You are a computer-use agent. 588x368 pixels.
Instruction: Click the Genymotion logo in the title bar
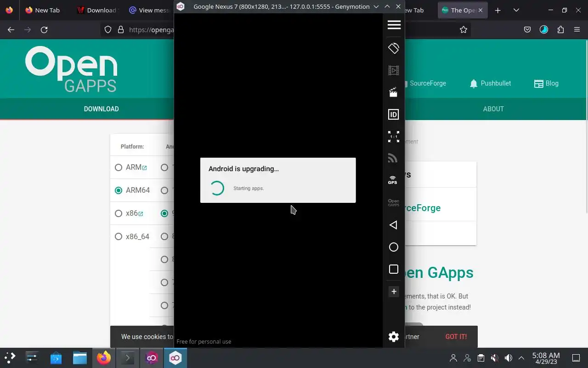[181, 6]
